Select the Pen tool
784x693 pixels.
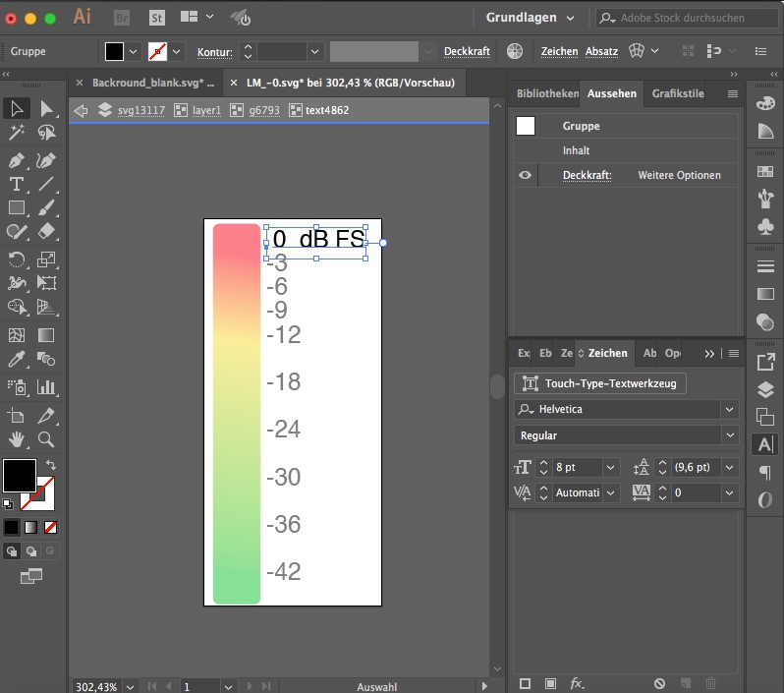tap(16, 159)
